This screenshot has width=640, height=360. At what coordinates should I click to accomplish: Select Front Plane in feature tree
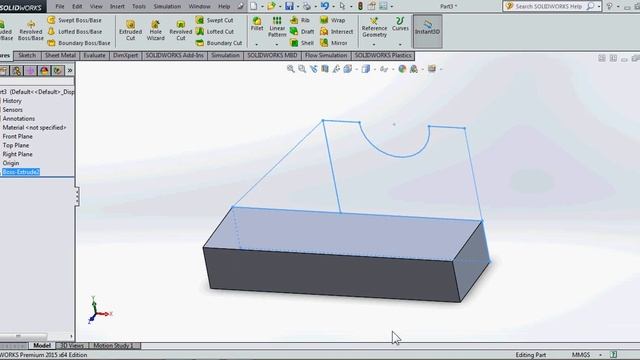point(18,136)
